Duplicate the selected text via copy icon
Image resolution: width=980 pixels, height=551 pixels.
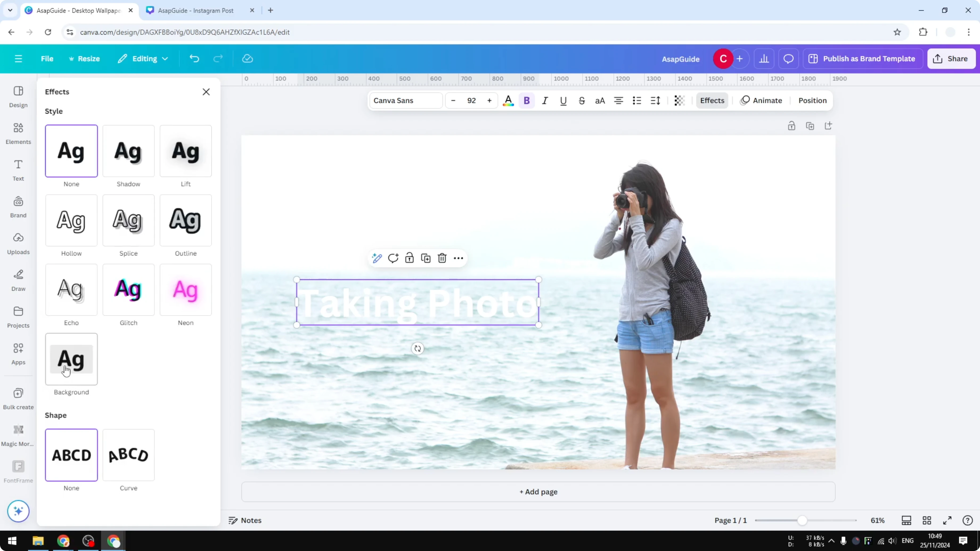pos(426,258)
